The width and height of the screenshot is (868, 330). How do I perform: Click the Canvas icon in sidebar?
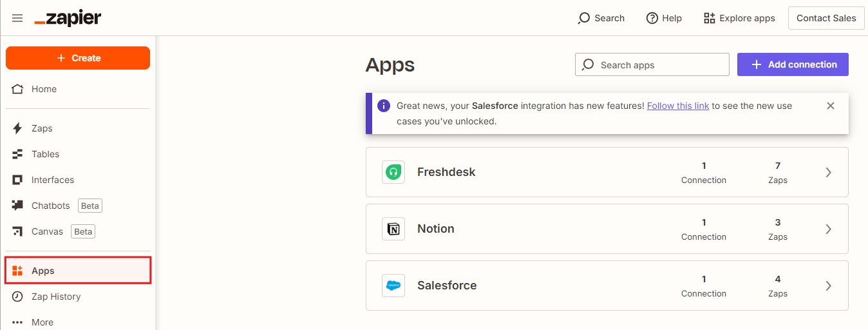click(17, 231)
